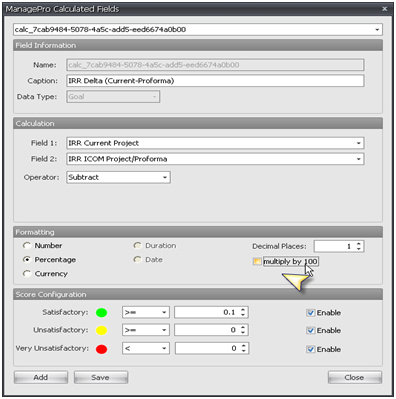Select the Duration format radio button
This screenshot has height=399, width=396.
(137, 246)
